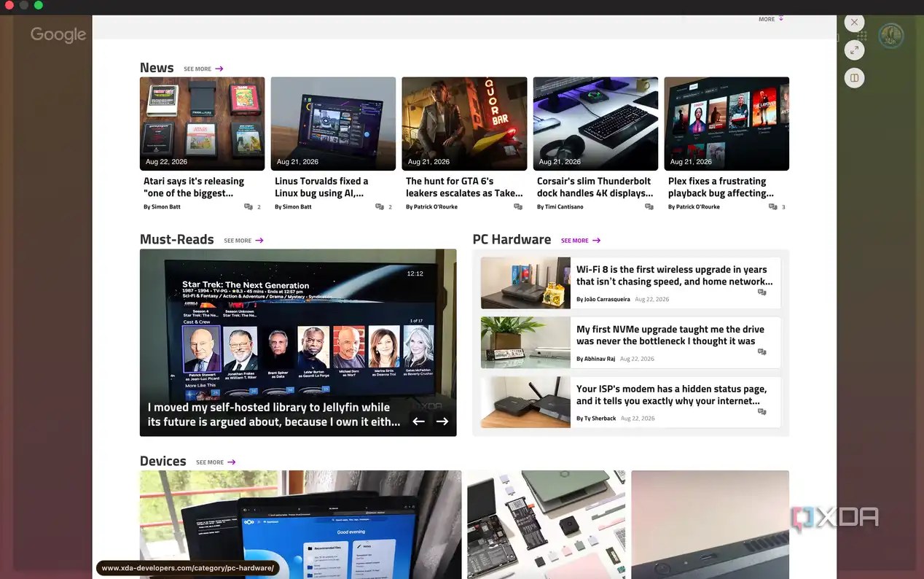Open split view with the panel icon
Screen dimensions: 924x579
[x=855, y=77]
